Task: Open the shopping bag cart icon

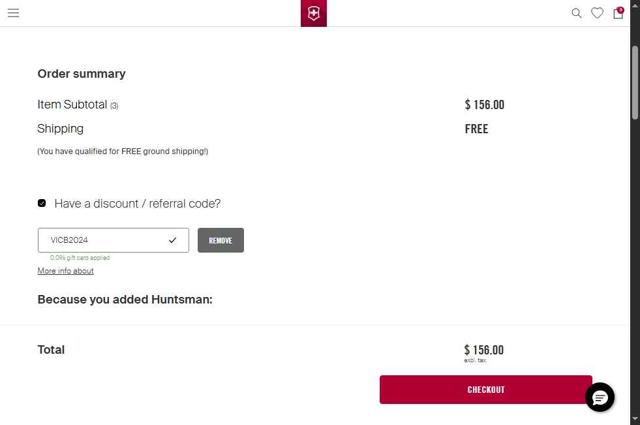Action: pos(617,14)
